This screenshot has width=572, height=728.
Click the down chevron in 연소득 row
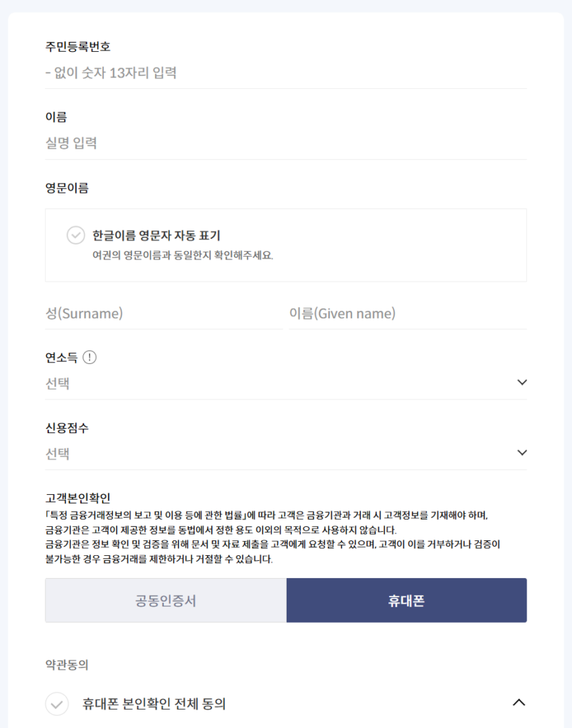[x=522, y=382]
